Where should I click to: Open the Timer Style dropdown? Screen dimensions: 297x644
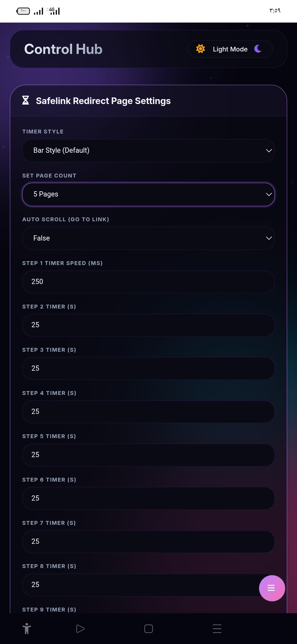(x=148, y=151)
